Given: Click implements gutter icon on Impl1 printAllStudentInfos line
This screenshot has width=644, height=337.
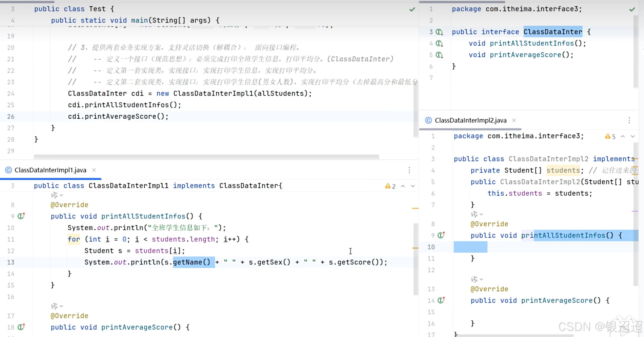Looking at the screenshot, I should (21, 216).
